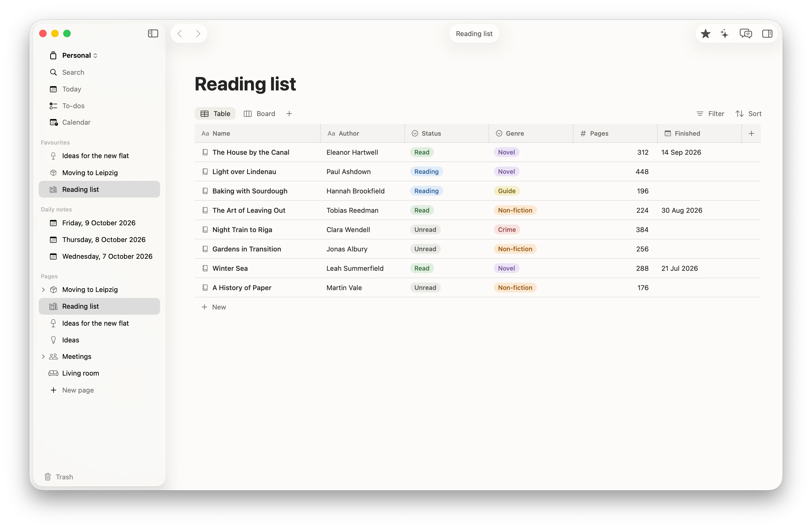Screen dimensions: 812x529
Task: Click page icon of Winter Sea row
Action: tap(205, 268)
